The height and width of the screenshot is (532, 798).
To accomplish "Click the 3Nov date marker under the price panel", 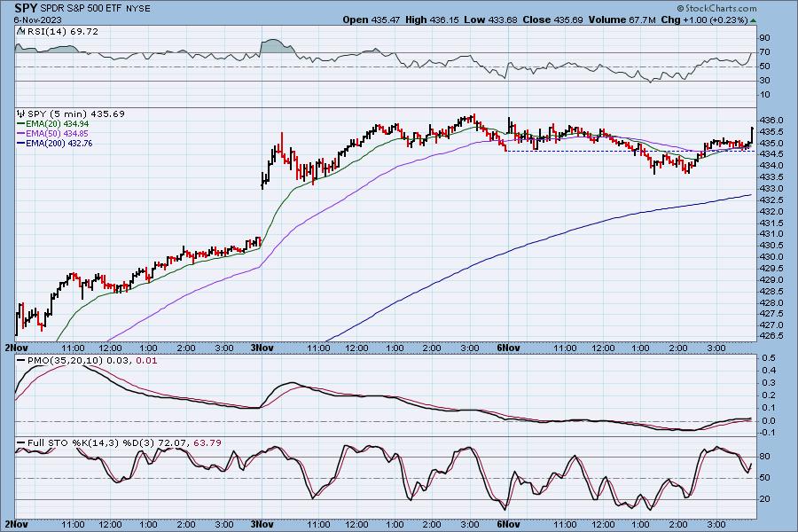I will pos(262,348).
